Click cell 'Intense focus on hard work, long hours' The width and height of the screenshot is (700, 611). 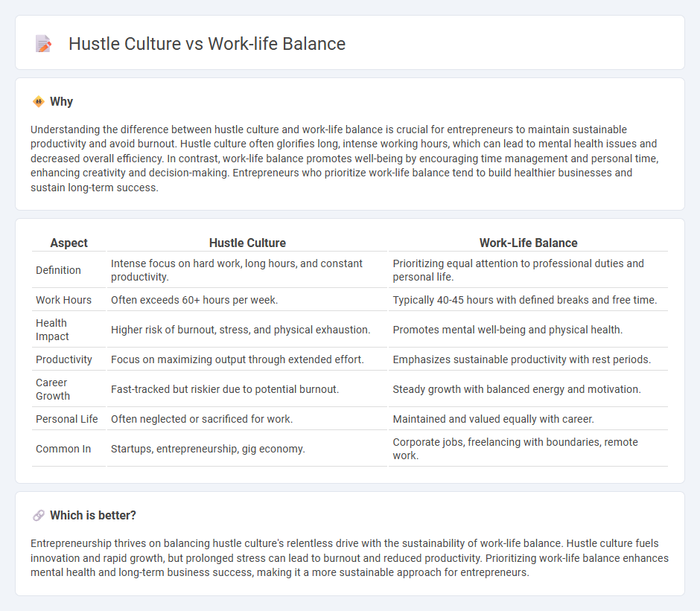(247, 270)
